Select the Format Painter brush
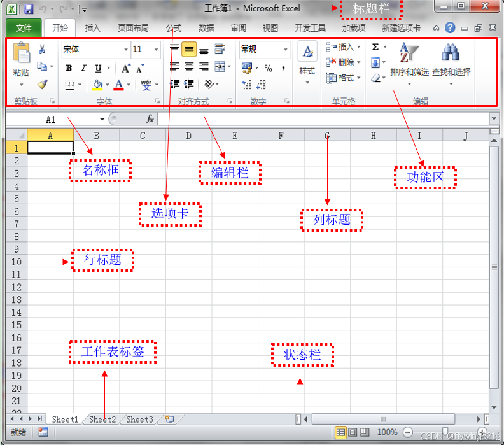504x445 pixels. pyautogui.click(x=43, y=84)
